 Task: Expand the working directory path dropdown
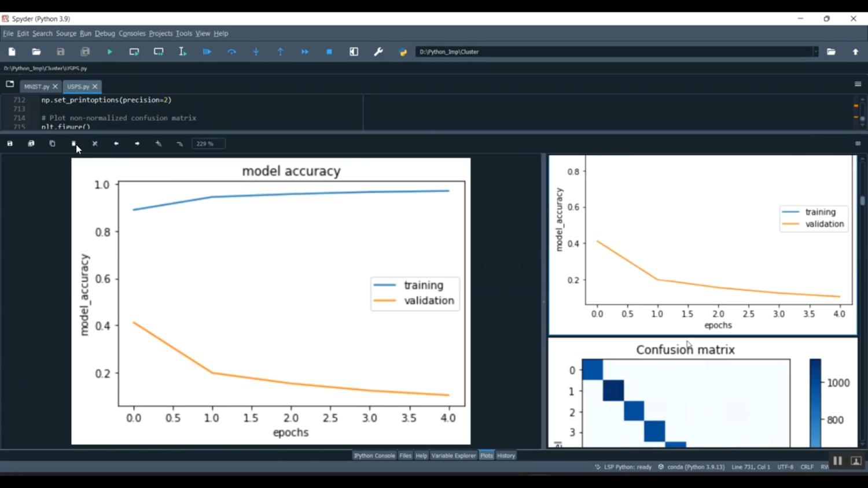pos(815,52)
